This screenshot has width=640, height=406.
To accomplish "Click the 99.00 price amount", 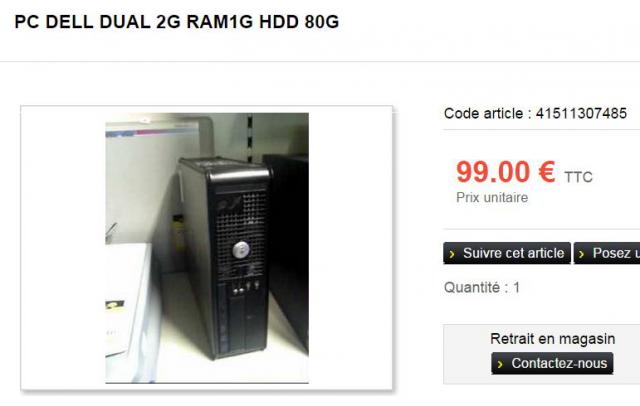I will (x=493, y=172).
